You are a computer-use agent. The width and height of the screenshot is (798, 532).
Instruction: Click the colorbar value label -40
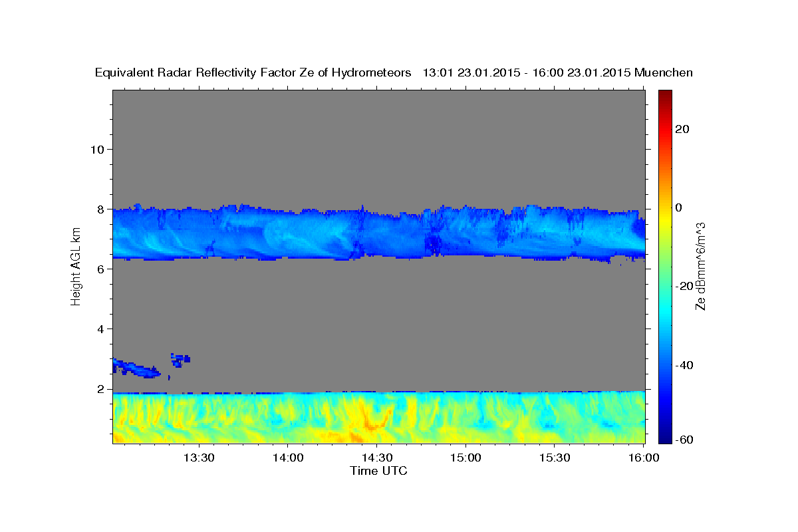tap(685, 365)
